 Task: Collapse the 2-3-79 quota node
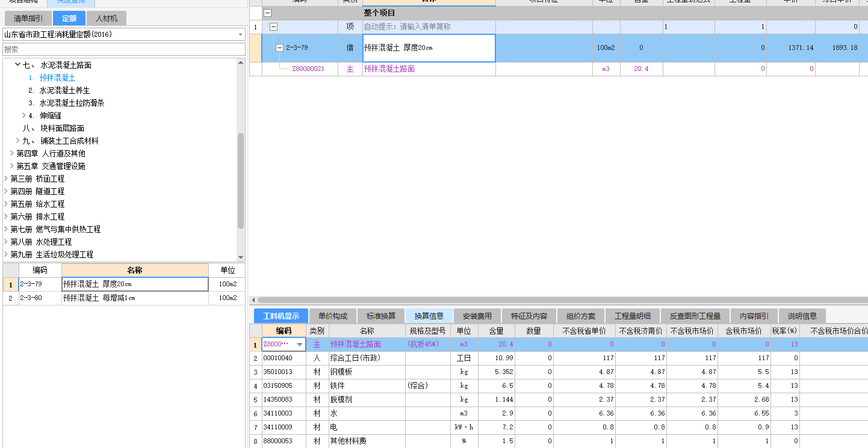click(279, 48)
